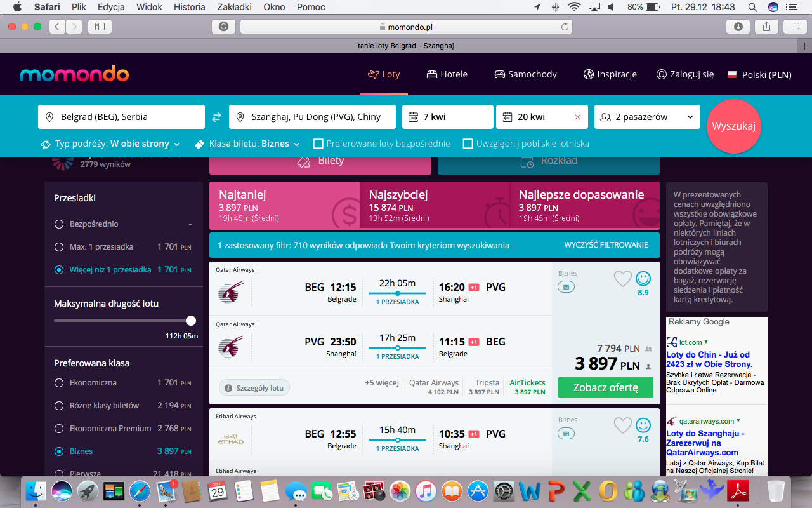
Task: Check Preferowane loty bezpośrednie box
Action: 318,144
